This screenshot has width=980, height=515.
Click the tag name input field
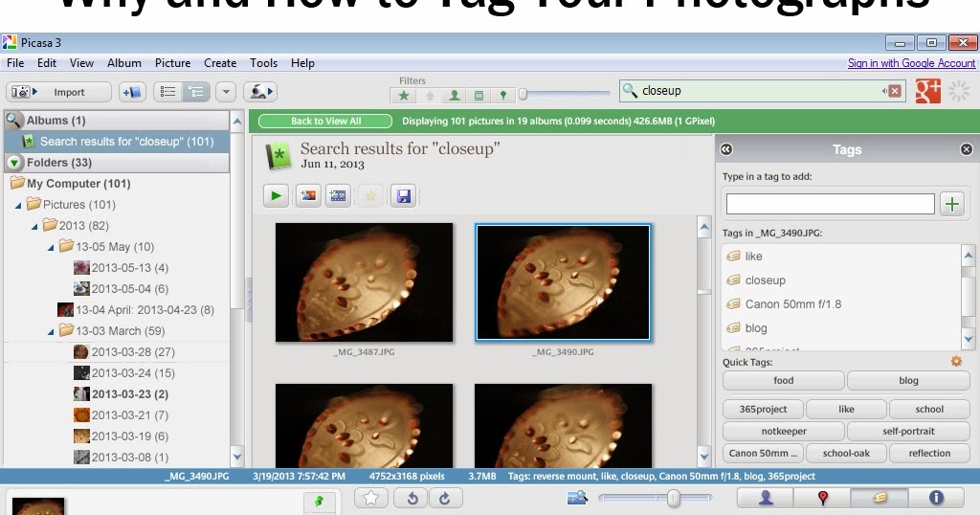(830, 204)
